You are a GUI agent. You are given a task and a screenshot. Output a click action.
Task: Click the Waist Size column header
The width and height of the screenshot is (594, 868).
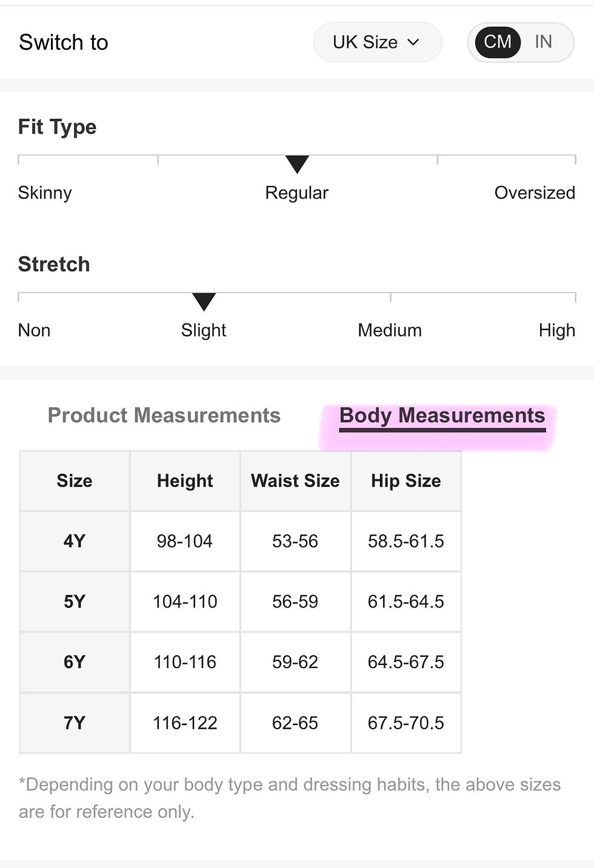click(295, 481)
